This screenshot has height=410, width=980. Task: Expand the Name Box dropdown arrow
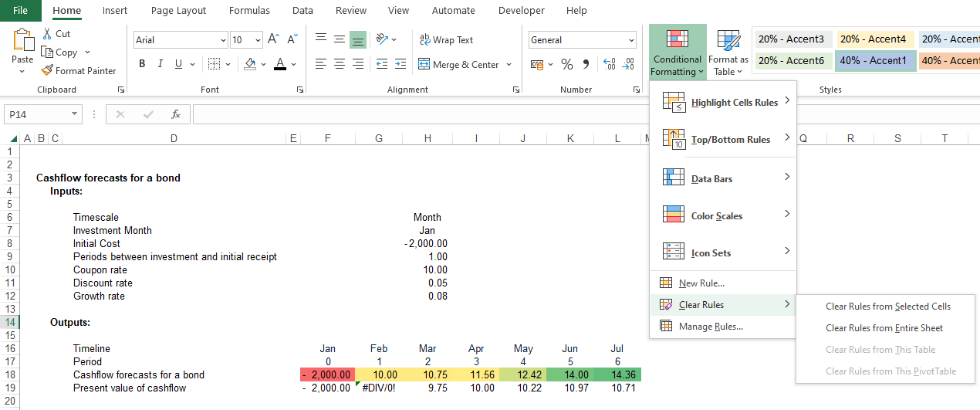point(75,114)
